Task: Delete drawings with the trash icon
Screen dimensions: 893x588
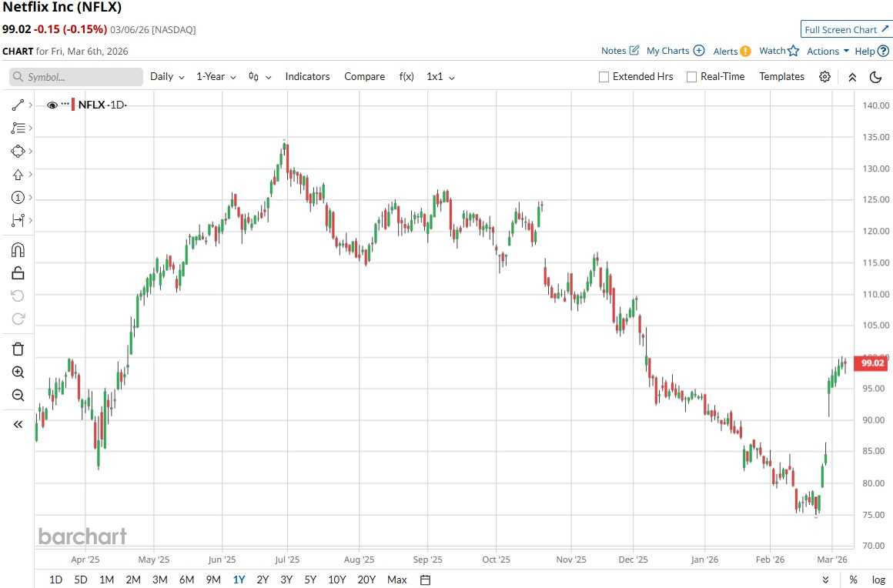Action: tap(18, 349)
